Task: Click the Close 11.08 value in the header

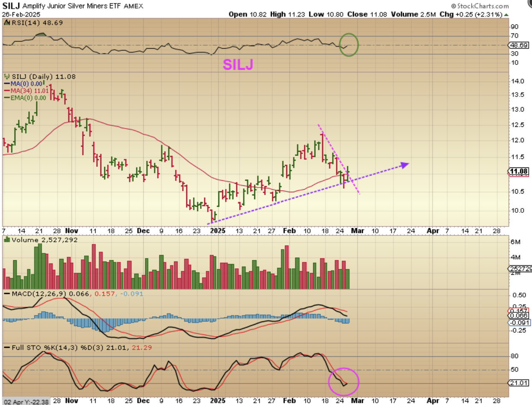Action: (367, 14)
